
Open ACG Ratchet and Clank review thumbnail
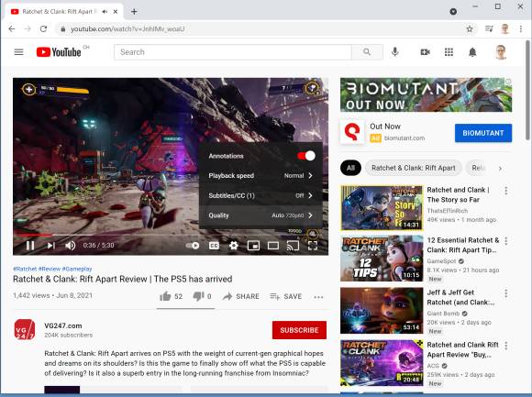382,363
